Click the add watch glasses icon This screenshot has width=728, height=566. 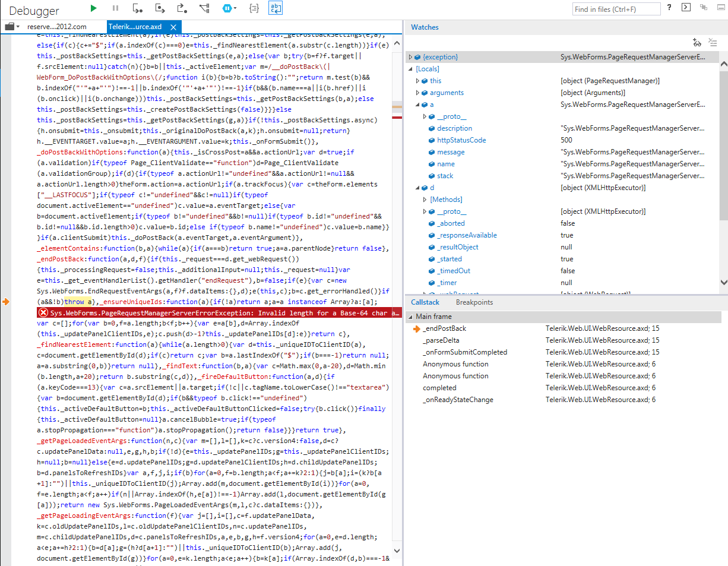pyautogui.click(x=698, y=42)
